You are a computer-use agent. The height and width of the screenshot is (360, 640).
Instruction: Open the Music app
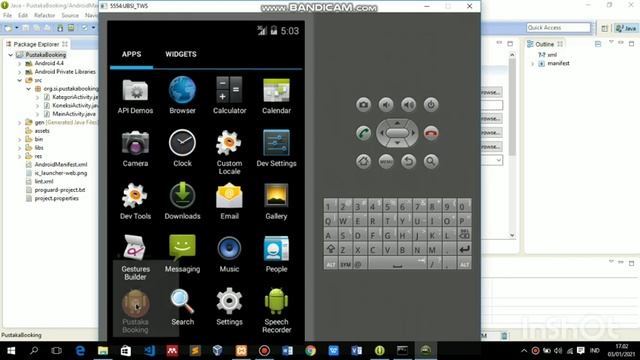coord(229,255)
